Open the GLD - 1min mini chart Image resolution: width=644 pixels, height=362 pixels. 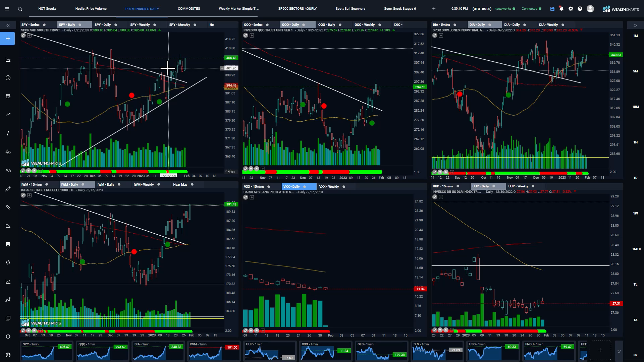(x=381, y=351)
